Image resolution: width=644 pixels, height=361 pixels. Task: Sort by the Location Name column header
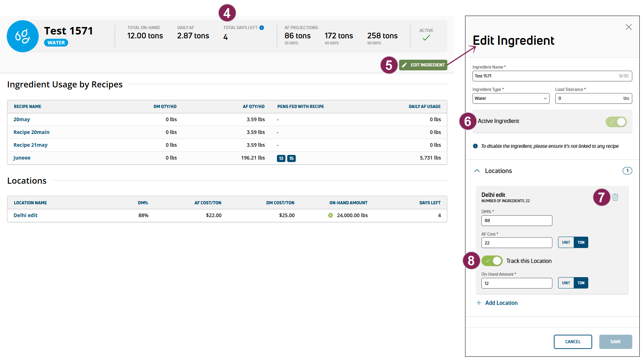(x=30, y=203)
